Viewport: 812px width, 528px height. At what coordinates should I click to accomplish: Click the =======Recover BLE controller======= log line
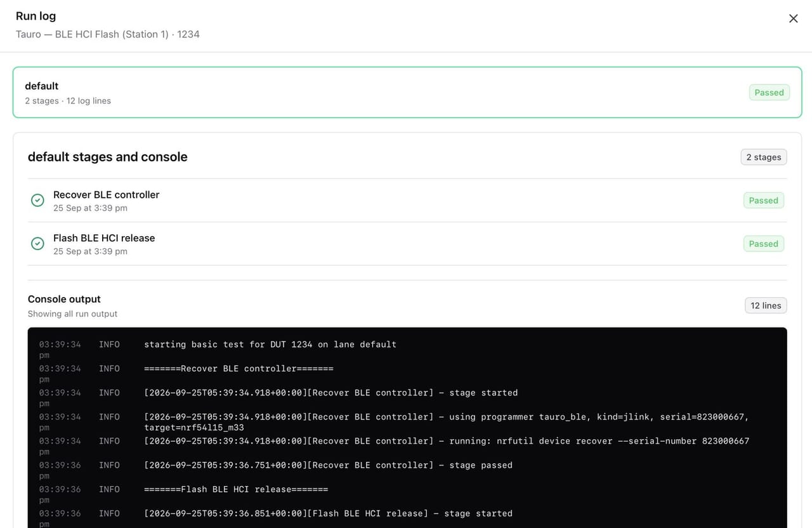[x=239, y=369]
